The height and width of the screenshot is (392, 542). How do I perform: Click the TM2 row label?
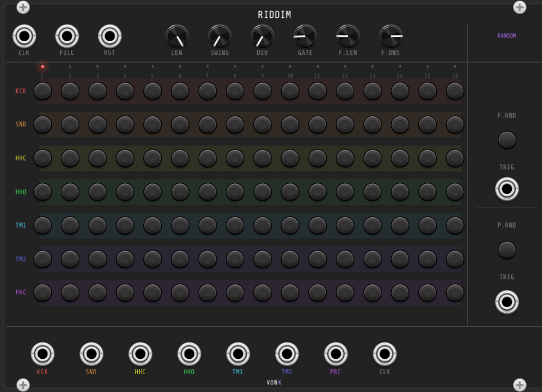[x=21, y=259]
